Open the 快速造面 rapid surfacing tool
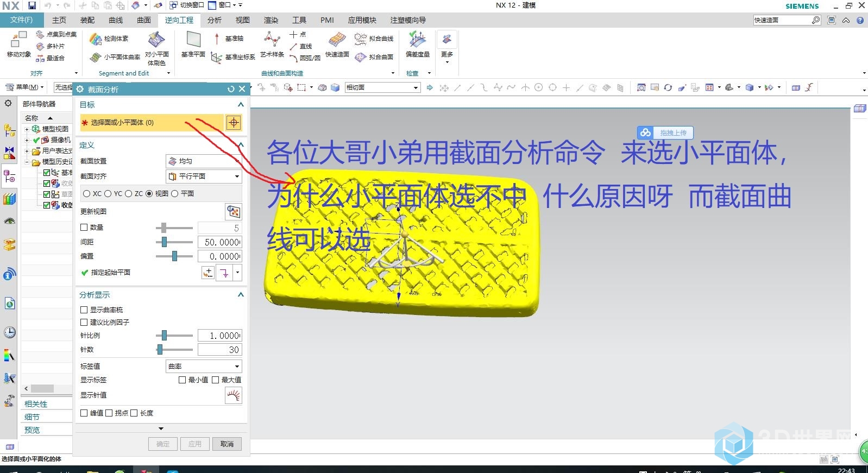The width and height of the screenshot is (868, 473). point(337,44)
